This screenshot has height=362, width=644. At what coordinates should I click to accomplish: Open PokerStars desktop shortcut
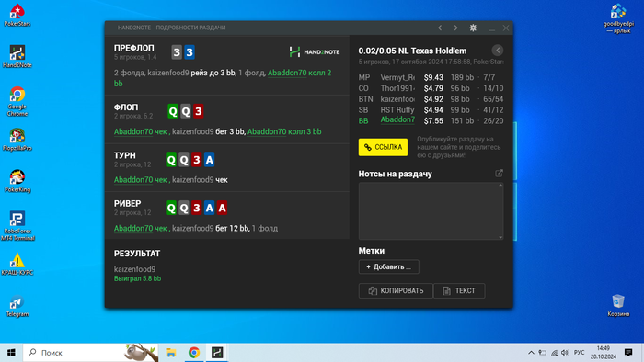[17, 15]
